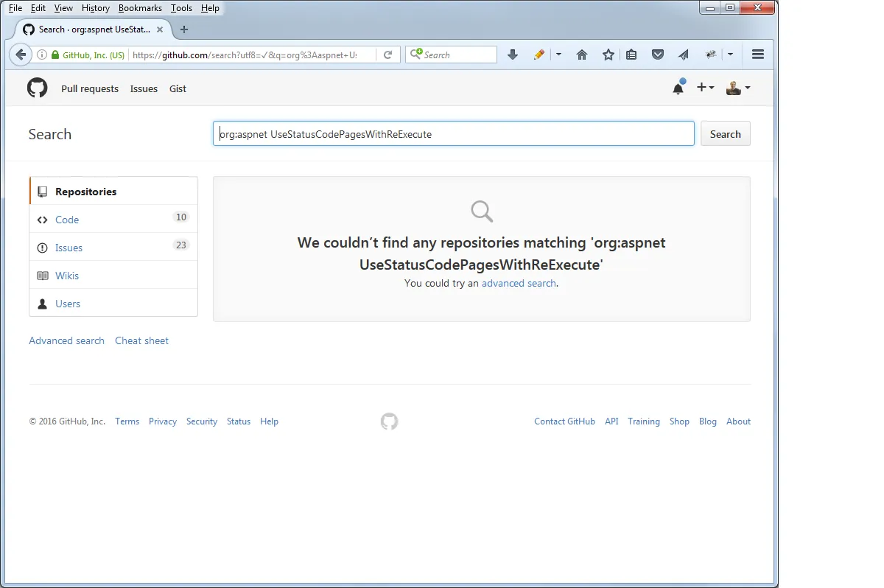
Task: Show Users results in sidebar
Action: (x=113, y=304)
